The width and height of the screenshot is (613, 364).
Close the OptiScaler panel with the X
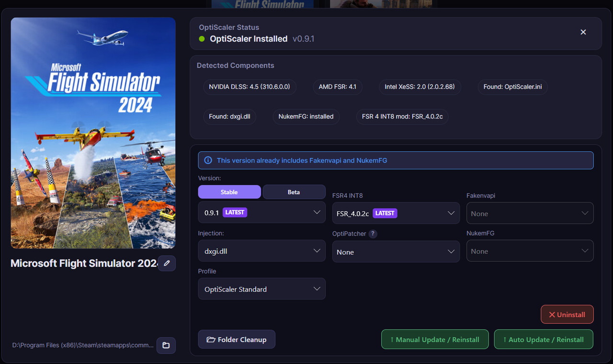coord(583,32)
